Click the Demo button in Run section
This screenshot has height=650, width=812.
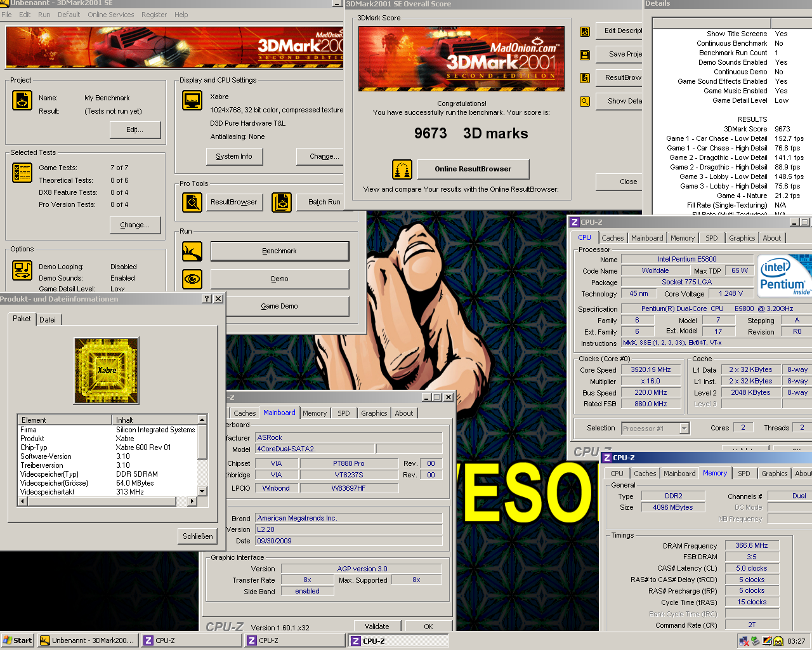coord(280,279)
